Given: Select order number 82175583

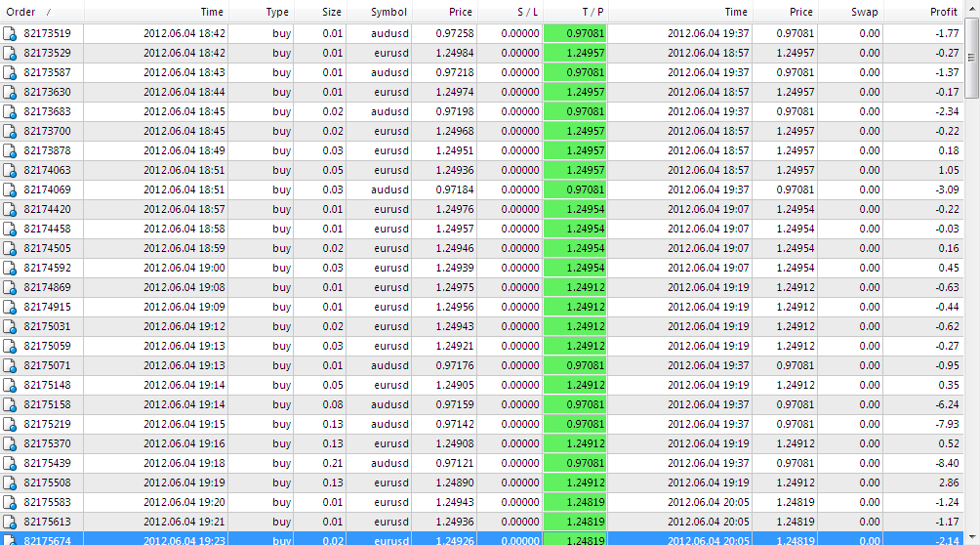Looking at the screenshot, I should pyautogui.click(x=47, y=502).
